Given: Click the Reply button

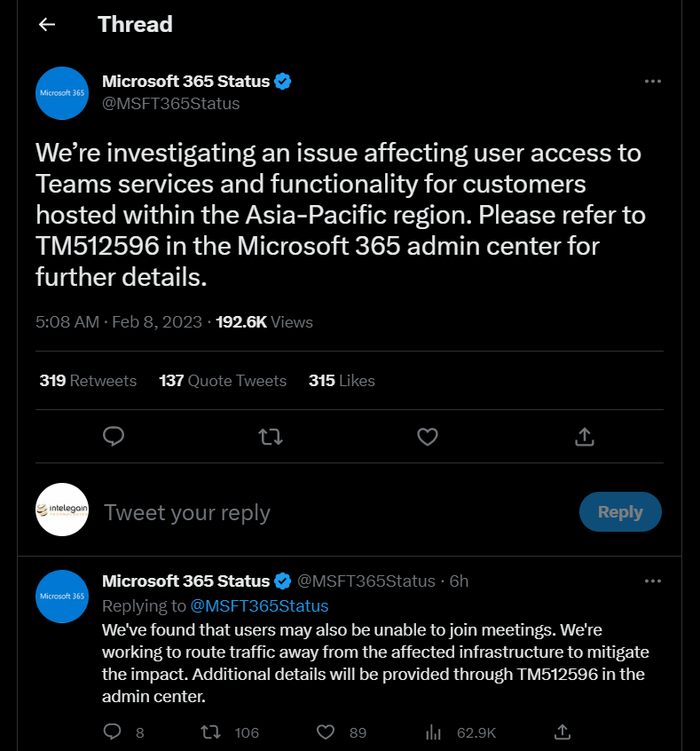Looking at the screenshot, I should (x=620, y=511).
